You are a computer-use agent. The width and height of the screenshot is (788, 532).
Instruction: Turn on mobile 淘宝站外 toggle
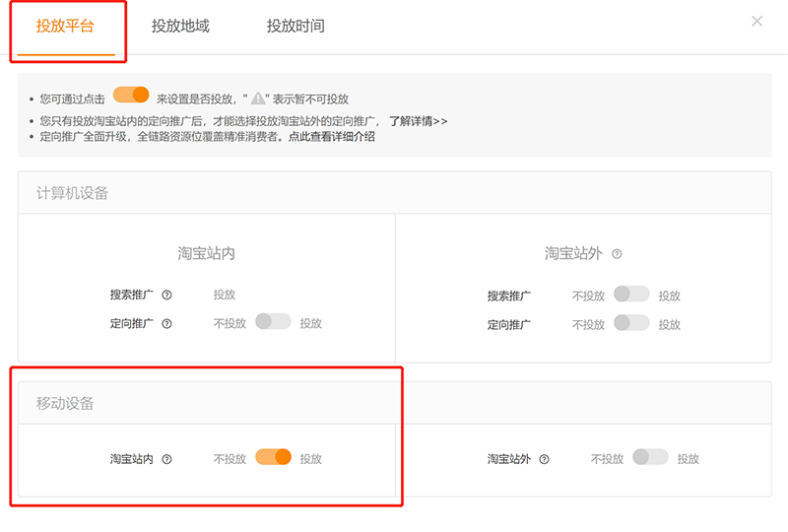[650, 457]
